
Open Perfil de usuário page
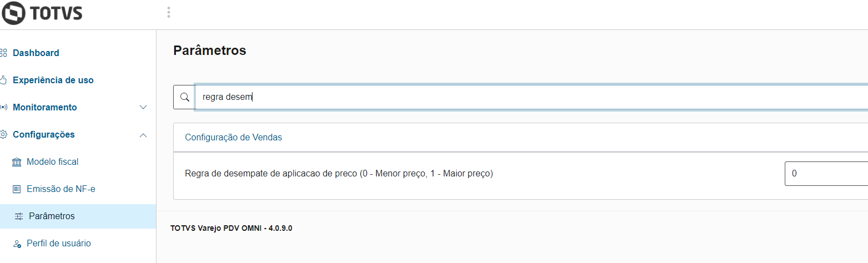tap(59, 244)
